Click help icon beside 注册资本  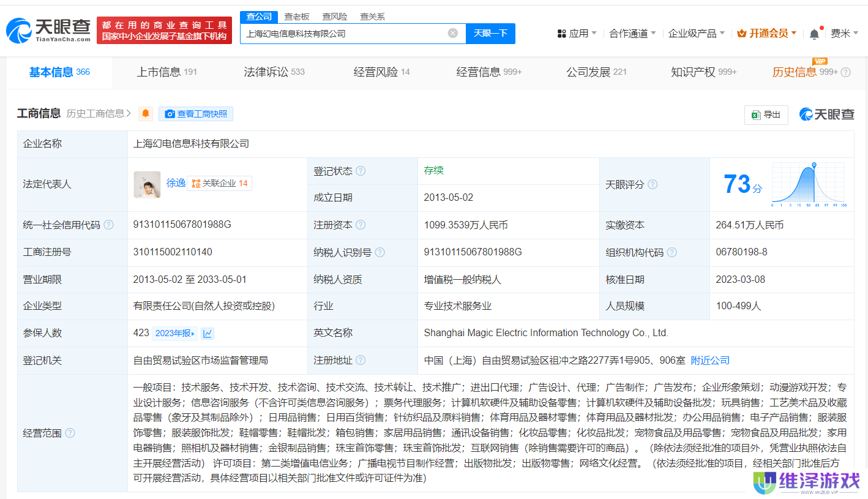361,225
